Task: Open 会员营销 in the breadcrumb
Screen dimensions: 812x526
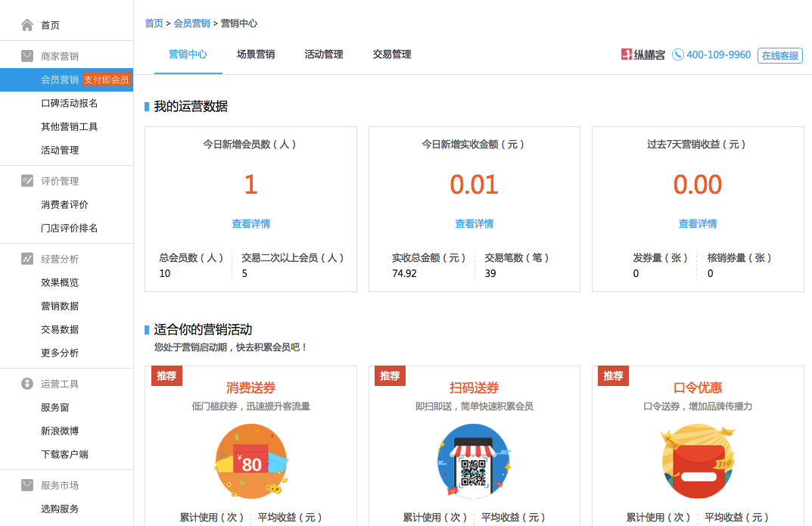Action: [192, 23]
